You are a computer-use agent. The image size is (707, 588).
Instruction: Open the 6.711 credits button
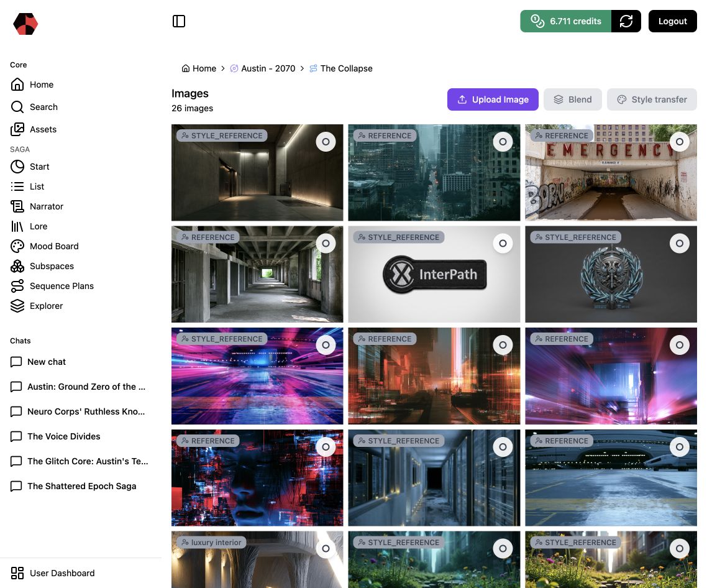(566, 21)
